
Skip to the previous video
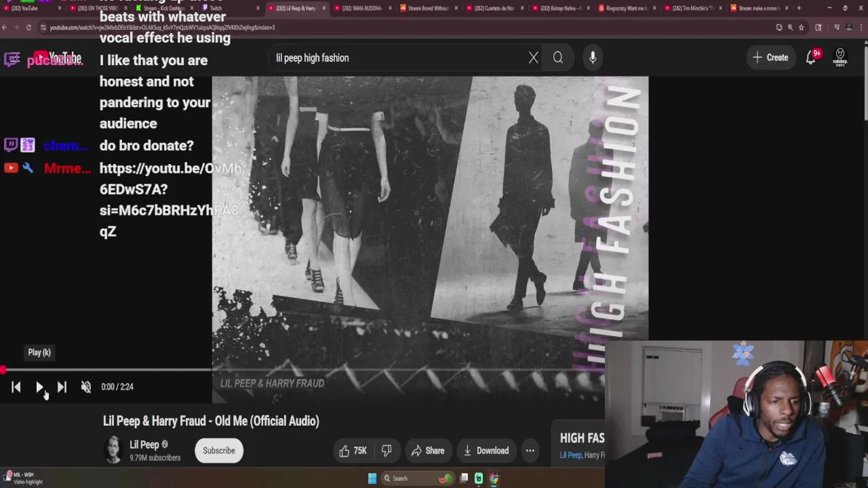(16, 386)
